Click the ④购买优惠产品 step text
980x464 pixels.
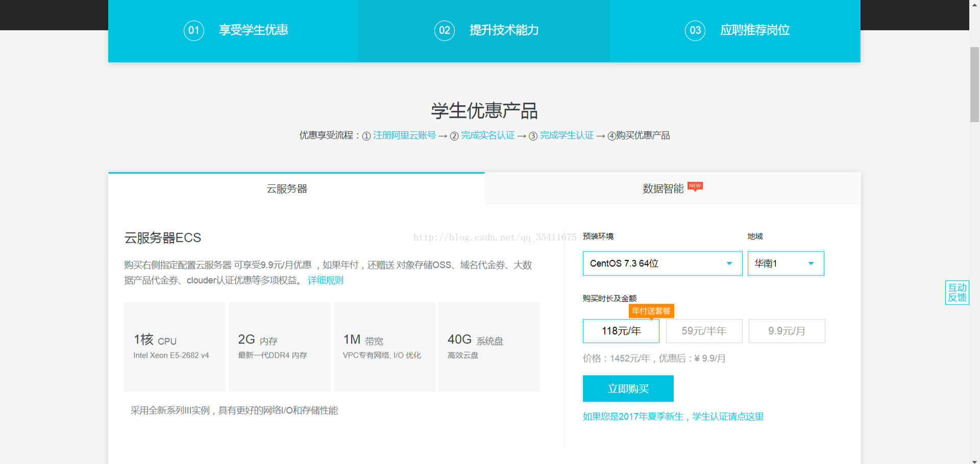coord(639,135)
